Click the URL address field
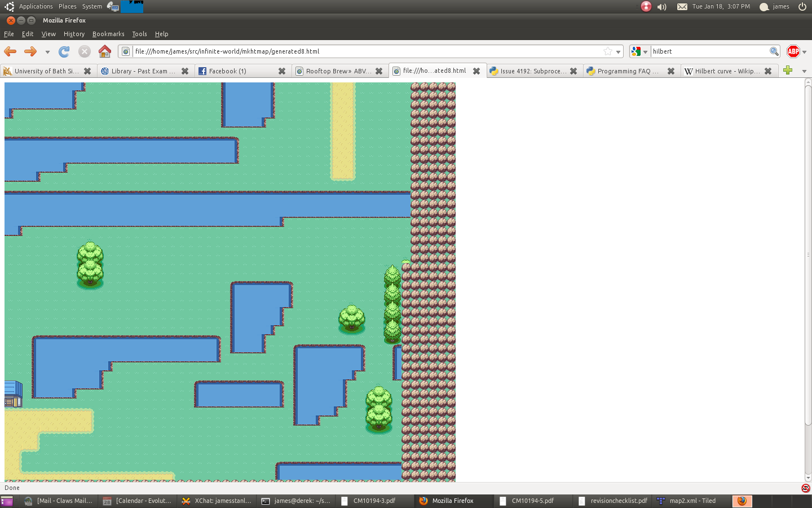The width and height of the screenshot is (812, 508). (367, 51)
